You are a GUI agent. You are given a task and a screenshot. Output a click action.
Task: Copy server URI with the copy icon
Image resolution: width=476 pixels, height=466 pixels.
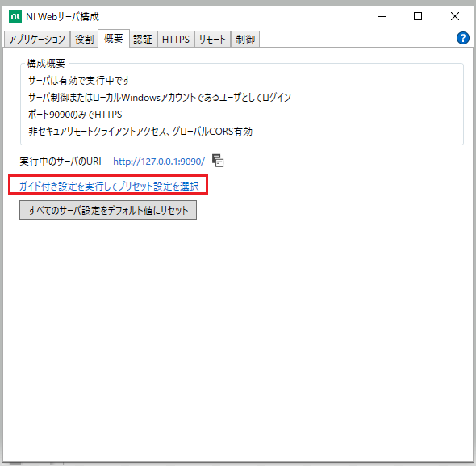tap(218, 161)
